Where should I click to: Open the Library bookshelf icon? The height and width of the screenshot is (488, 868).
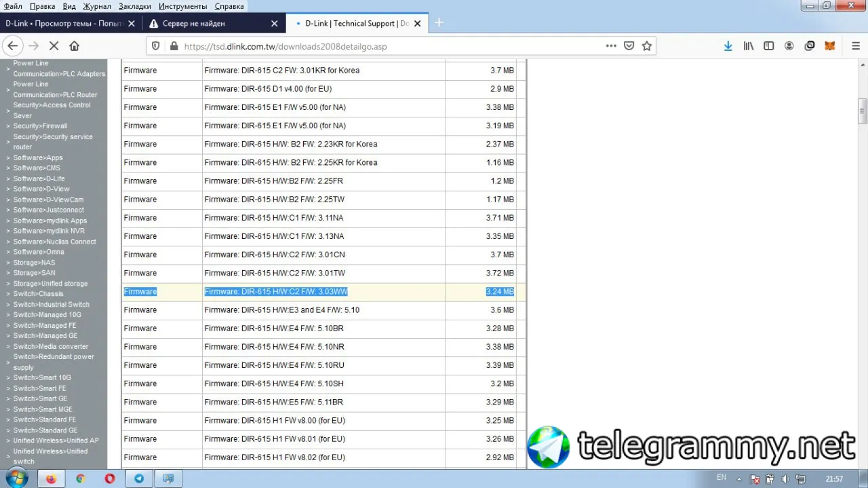pos(749,46)
